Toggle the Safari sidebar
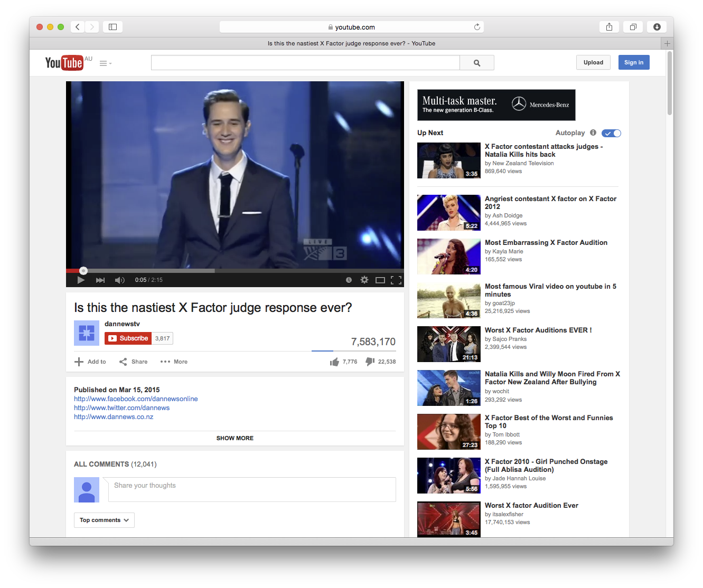703x588 pixels. click(x=113, y=27)
